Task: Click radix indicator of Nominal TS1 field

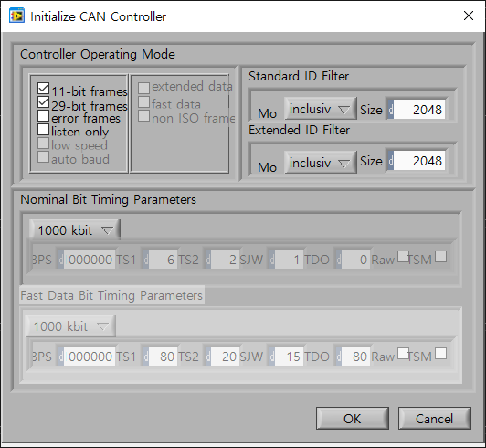Action: [x=145, y=260]
